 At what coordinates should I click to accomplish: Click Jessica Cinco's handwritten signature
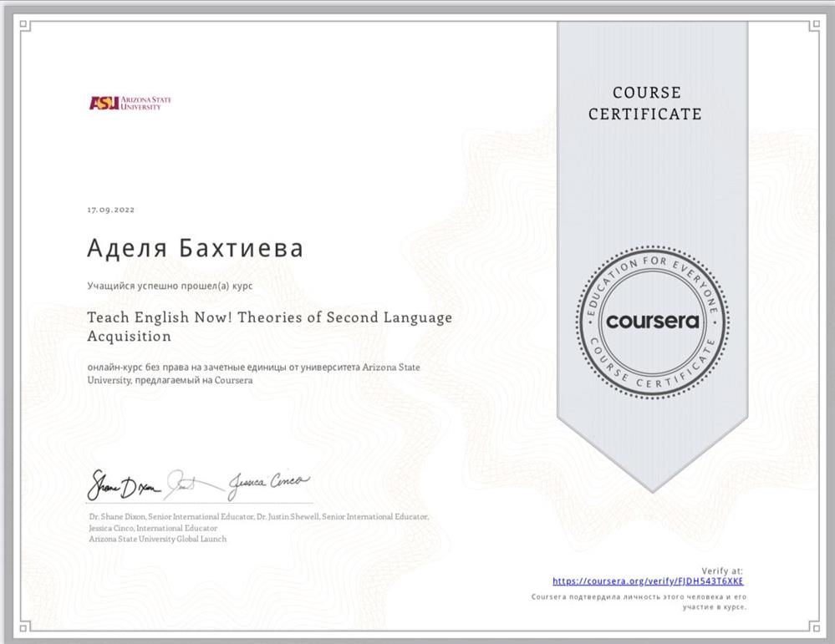coord(269,482)
